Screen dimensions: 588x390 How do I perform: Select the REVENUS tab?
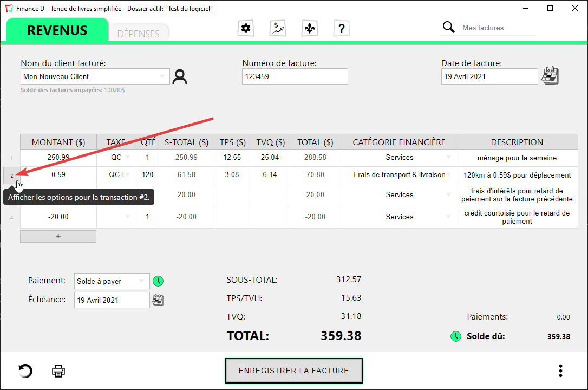coord(57,30)
